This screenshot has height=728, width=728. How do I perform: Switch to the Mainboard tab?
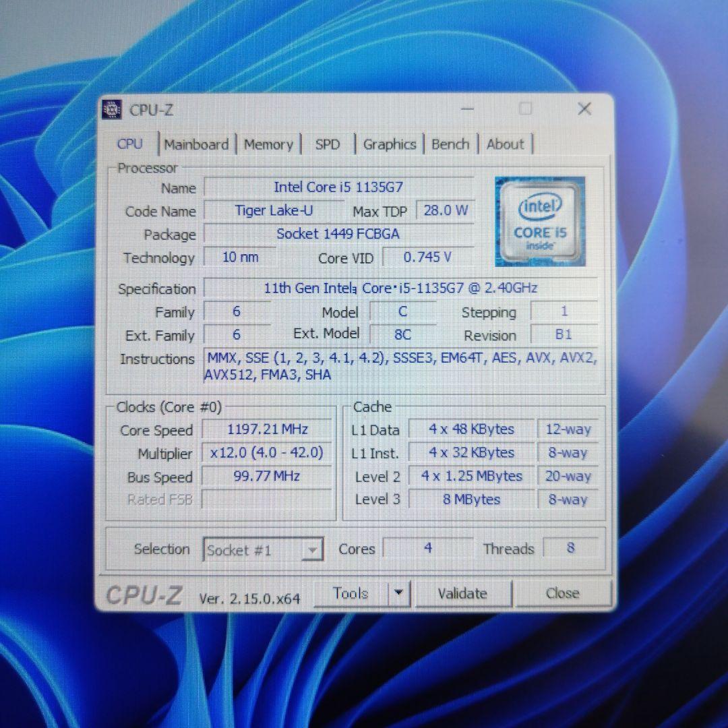tap(196, 144)
